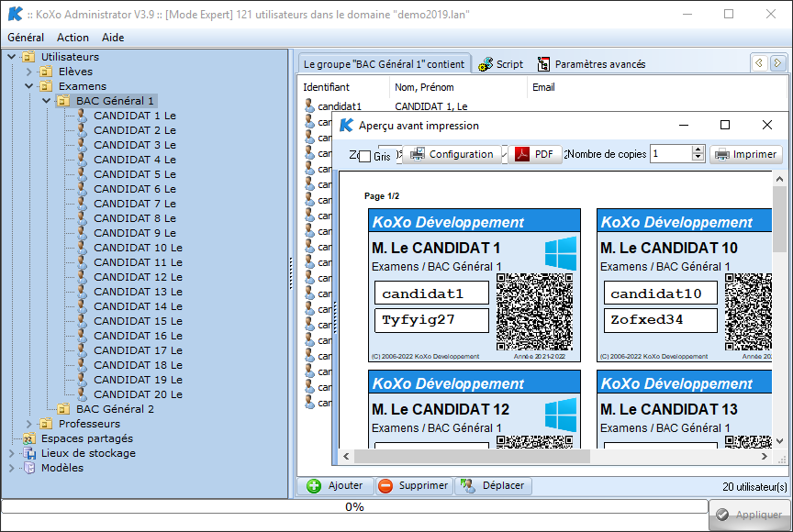Click the Configuration button
Image resolution: width=793 pixels, height=532 pixels.
click(x=452, y=154)
